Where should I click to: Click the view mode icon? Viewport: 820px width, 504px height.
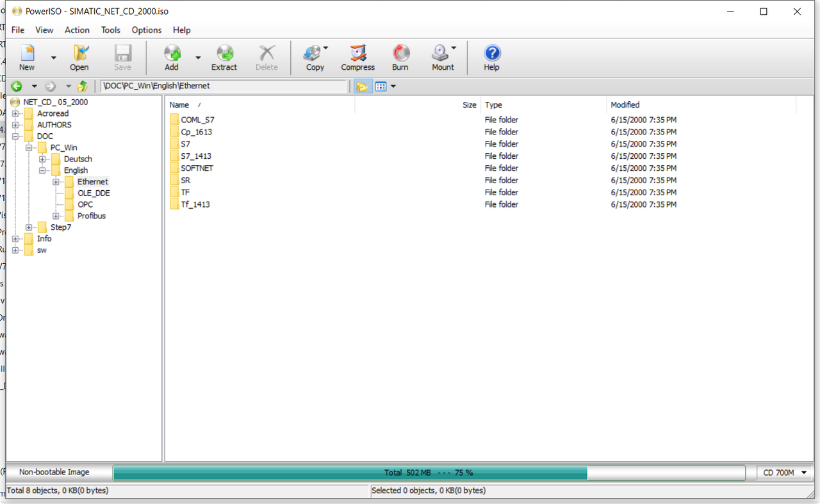381,86
